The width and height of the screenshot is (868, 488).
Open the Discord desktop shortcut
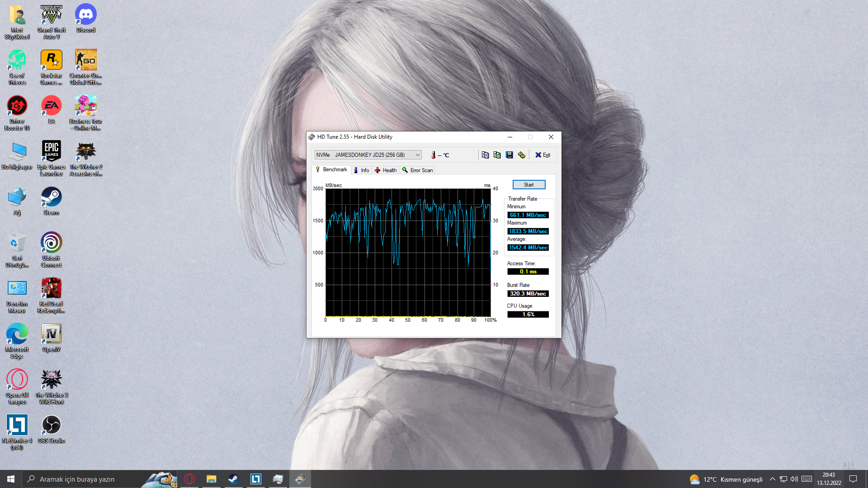pos(85,19)
